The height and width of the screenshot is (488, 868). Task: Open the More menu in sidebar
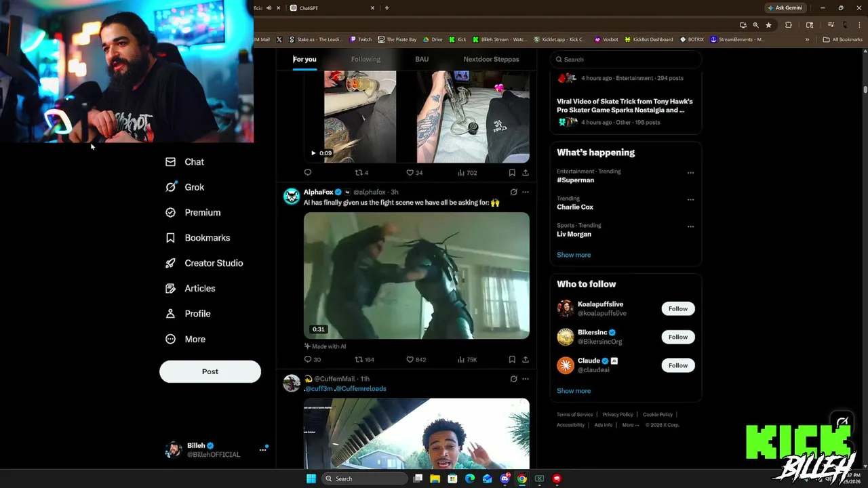(x=185, y=339)
